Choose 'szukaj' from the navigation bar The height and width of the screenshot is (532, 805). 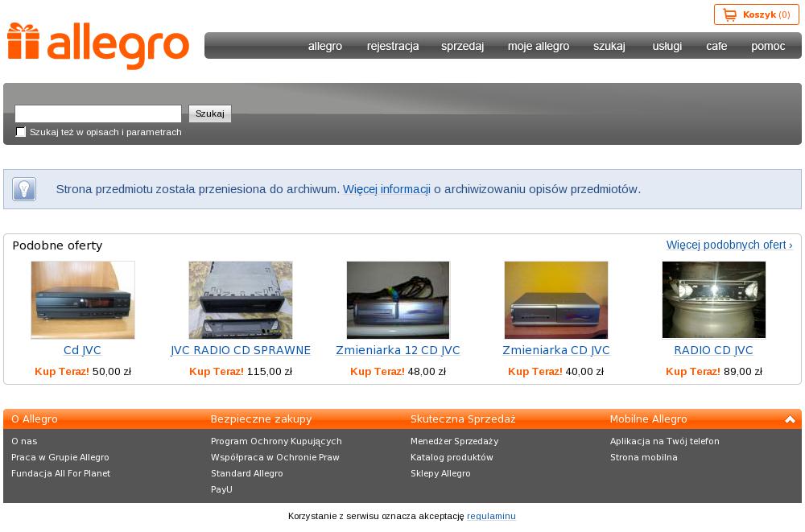coord(609,46)
